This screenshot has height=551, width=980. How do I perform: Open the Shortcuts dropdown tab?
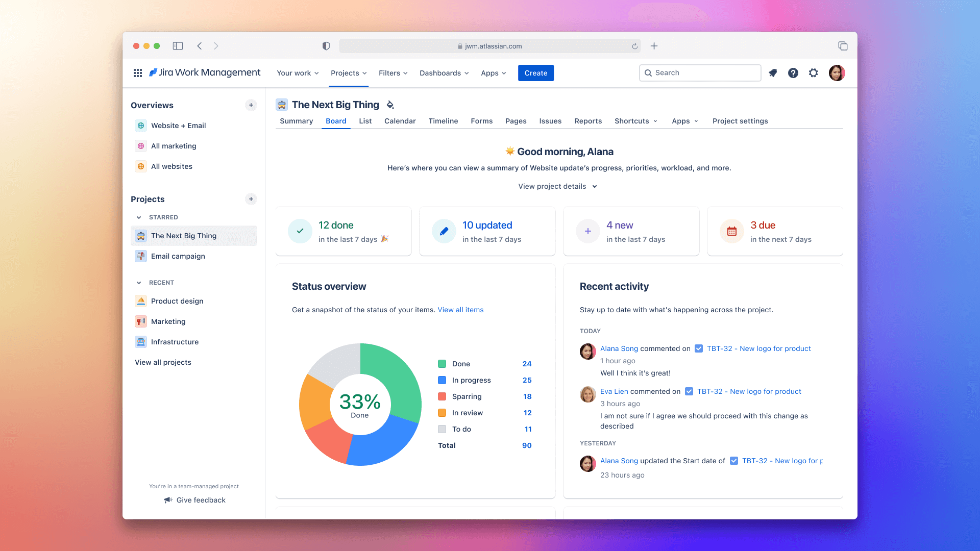tap(635, 121)
